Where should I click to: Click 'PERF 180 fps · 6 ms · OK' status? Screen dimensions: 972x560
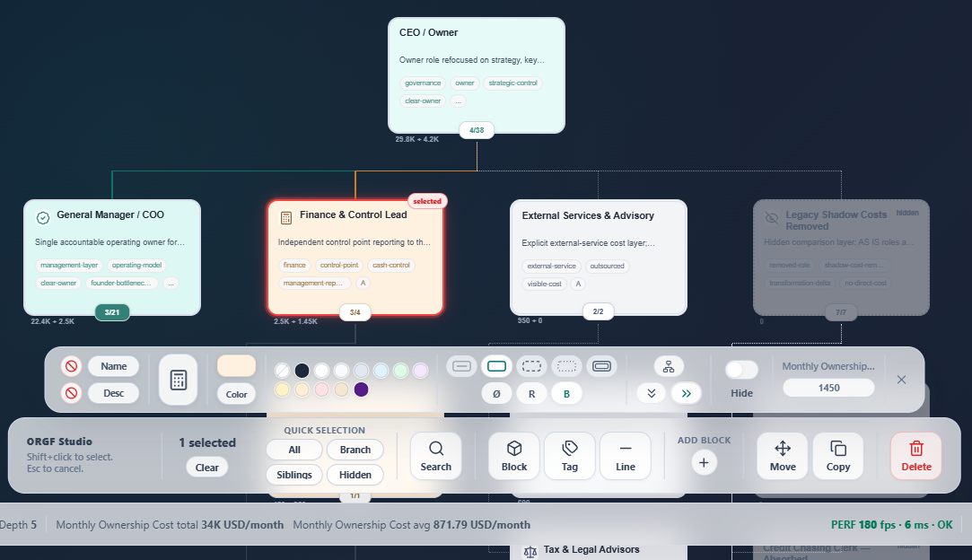click(x=891, y=525)
